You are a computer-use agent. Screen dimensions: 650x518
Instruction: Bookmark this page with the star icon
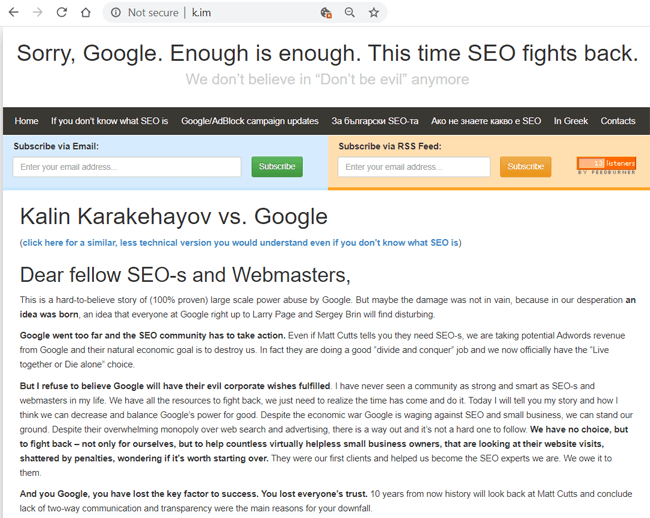(x=374, y=12)
